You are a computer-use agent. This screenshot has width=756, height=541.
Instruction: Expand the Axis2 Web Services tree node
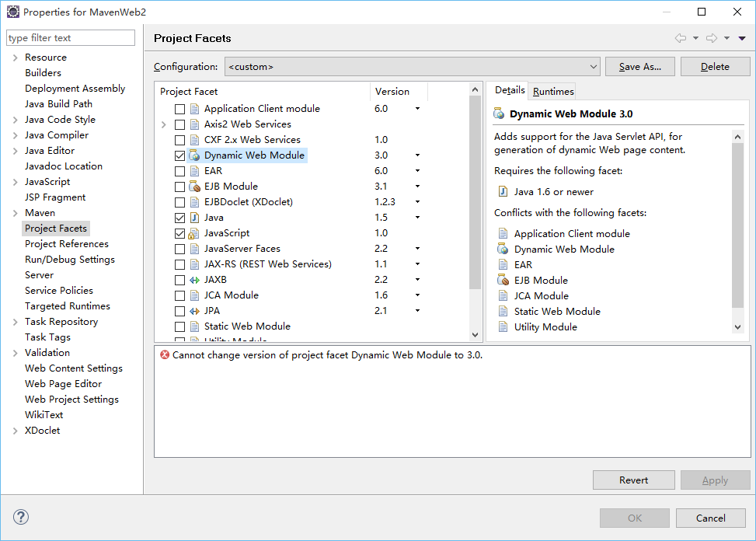pyautogui.click(x=163, y=124)
